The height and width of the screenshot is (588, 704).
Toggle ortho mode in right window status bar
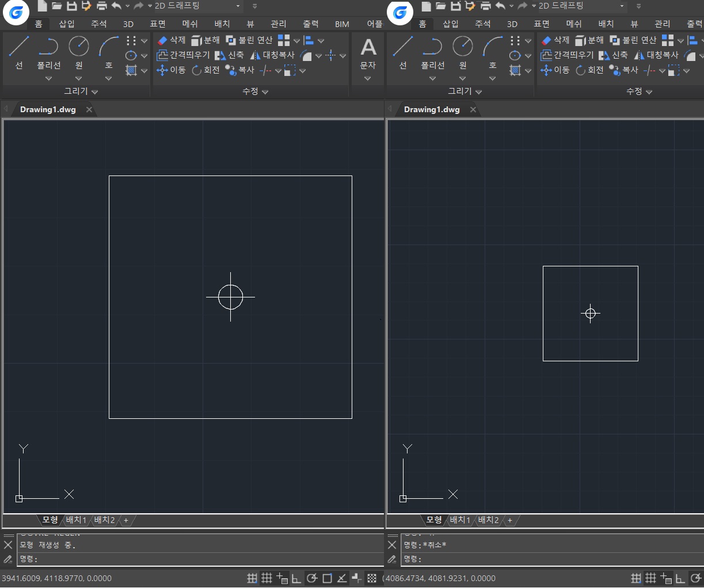[x=680, y=578]
